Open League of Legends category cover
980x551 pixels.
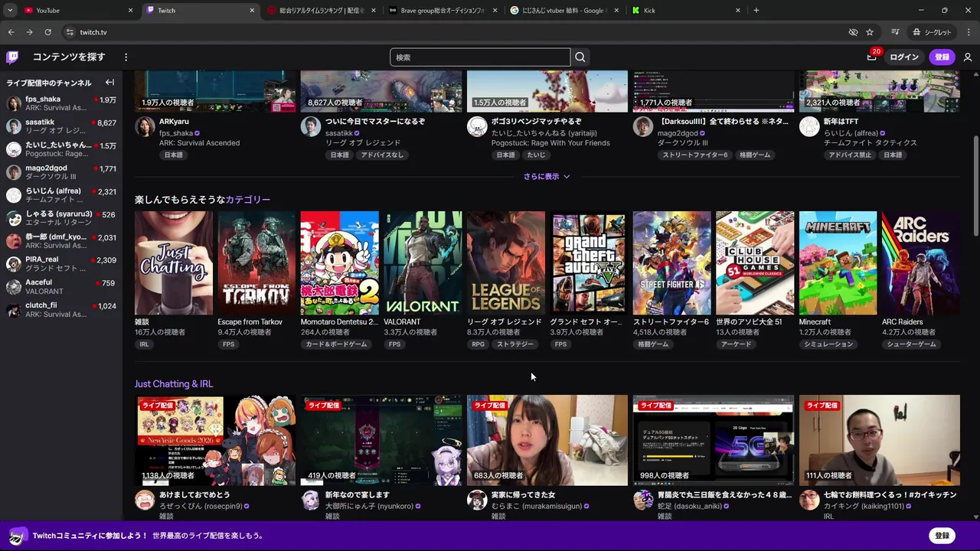505,263
